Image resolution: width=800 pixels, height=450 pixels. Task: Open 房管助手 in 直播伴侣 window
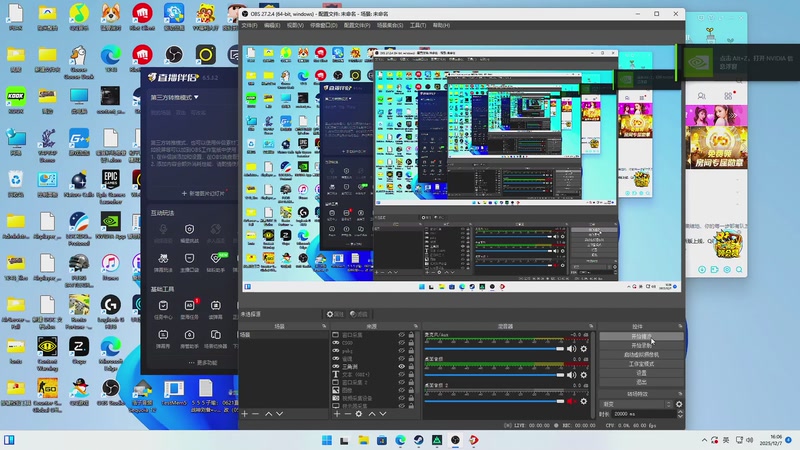[x=189, y=339]
